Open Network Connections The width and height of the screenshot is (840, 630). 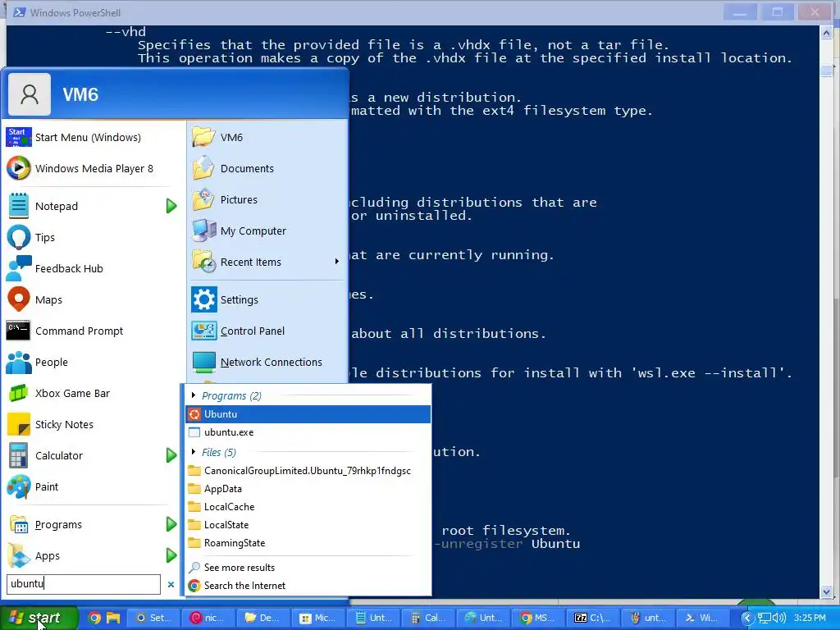268,362
